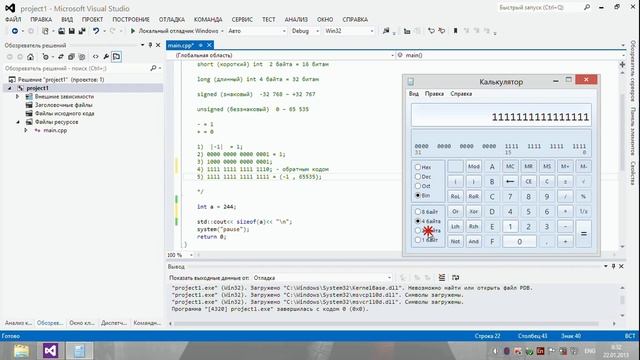Click the pin icon on main.cpp tab

click(x=200, y=45)
